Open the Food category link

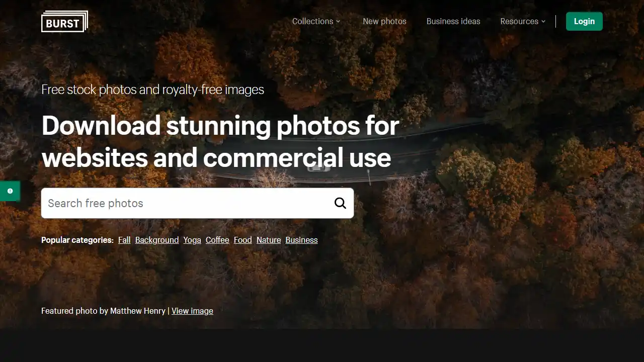point(243,240)
